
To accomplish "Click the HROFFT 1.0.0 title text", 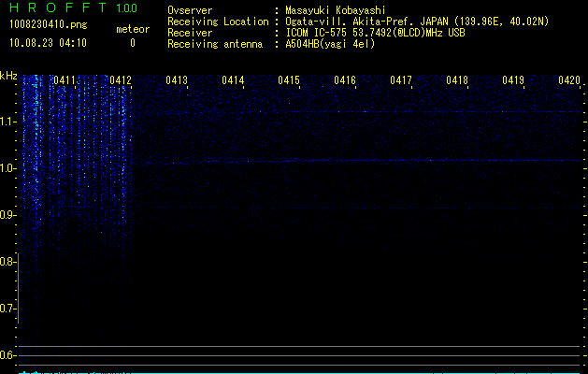I will tap(74, 7).
